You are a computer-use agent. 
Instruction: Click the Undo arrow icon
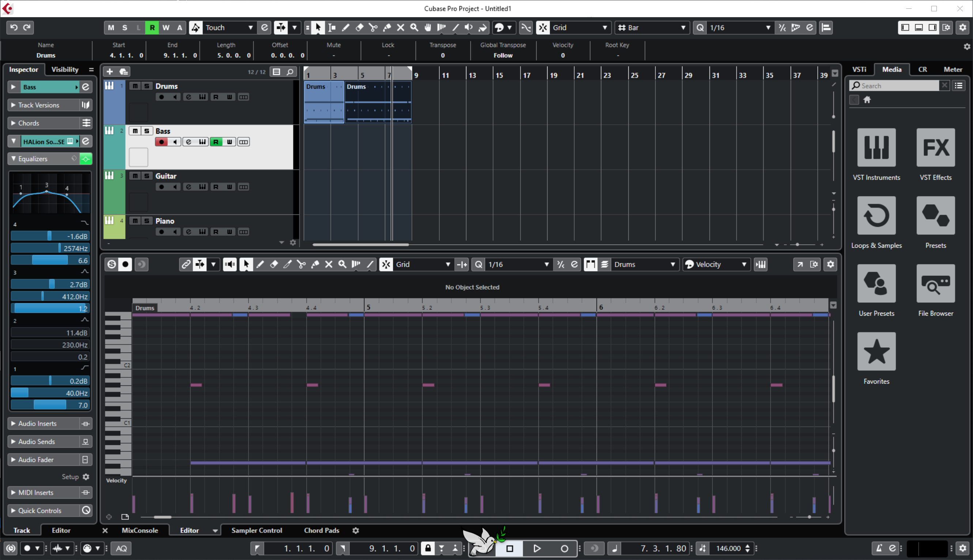pyautogui.click(x=14, y=27)
